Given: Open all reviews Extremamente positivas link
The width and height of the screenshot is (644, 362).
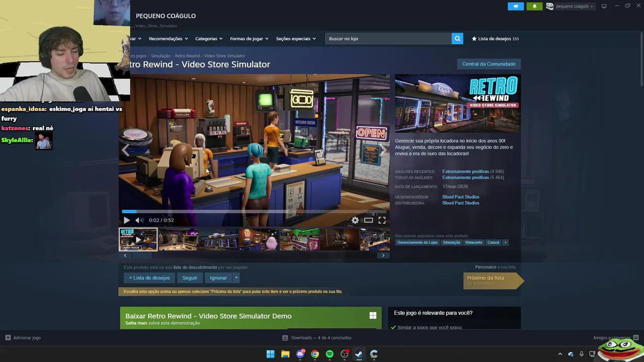Looking at the screenshot, I should click(x=465, y=177).
